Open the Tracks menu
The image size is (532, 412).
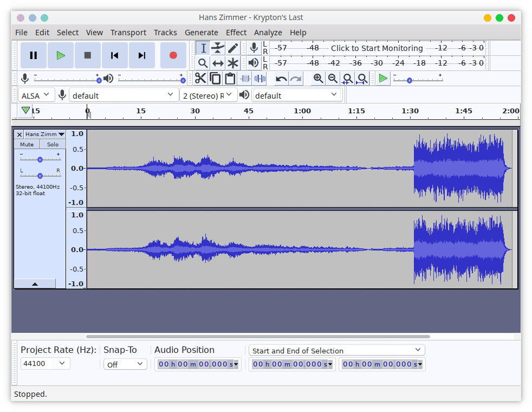pyautogui.click(x=165, y=33)
